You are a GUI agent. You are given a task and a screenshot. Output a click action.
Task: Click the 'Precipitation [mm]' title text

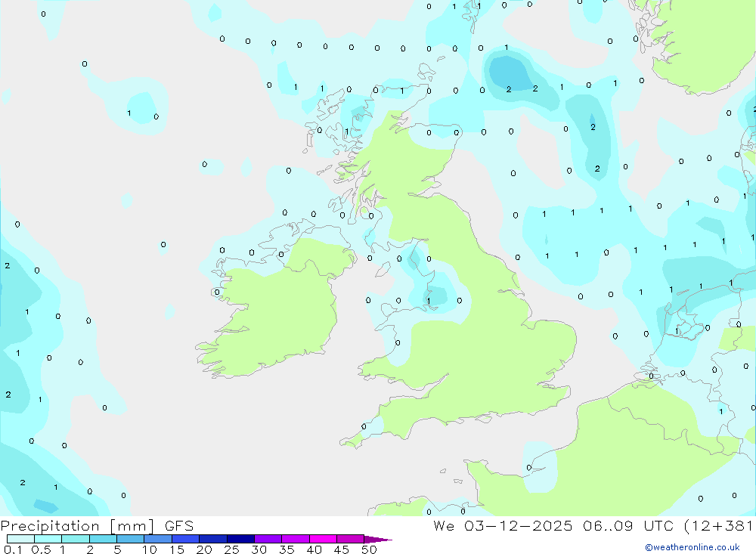coord(77,526)
